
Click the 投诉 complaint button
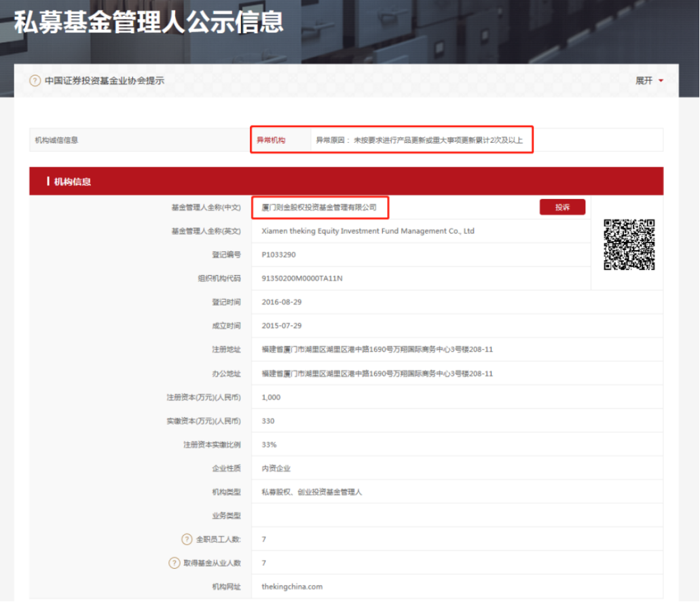pyautogui.click(x=562, y=207)
